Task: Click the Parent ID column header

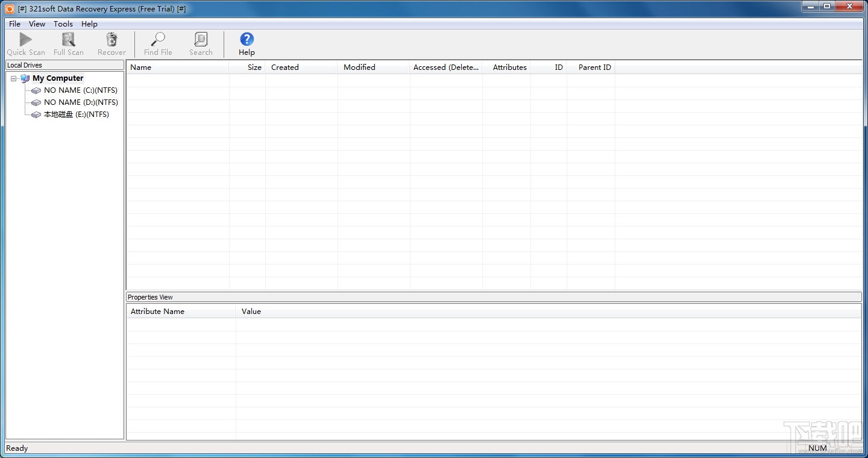Action: (x=591, y=67)
